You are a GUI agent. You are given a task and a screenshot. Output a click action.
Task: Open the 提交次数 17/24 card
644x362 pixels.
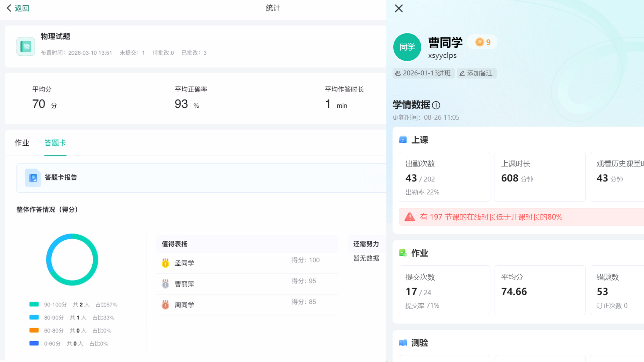[444, 290]
